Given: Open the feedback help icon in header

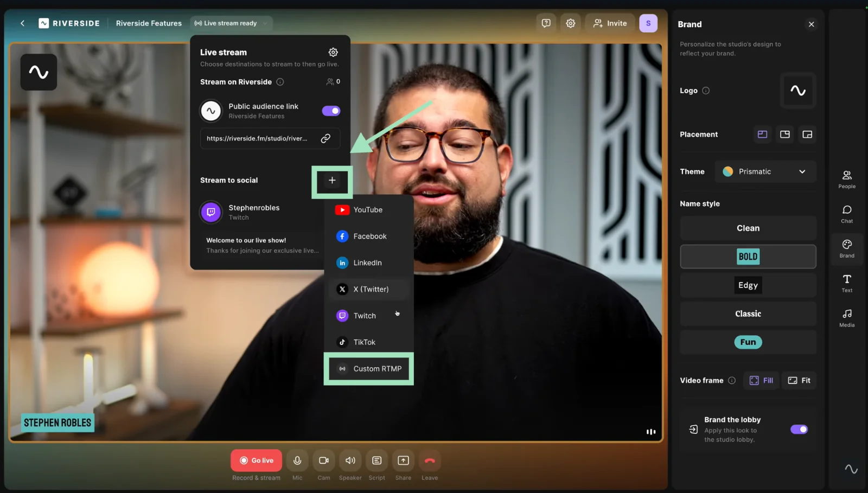Looking at the screenshot, I should point(546,23).
